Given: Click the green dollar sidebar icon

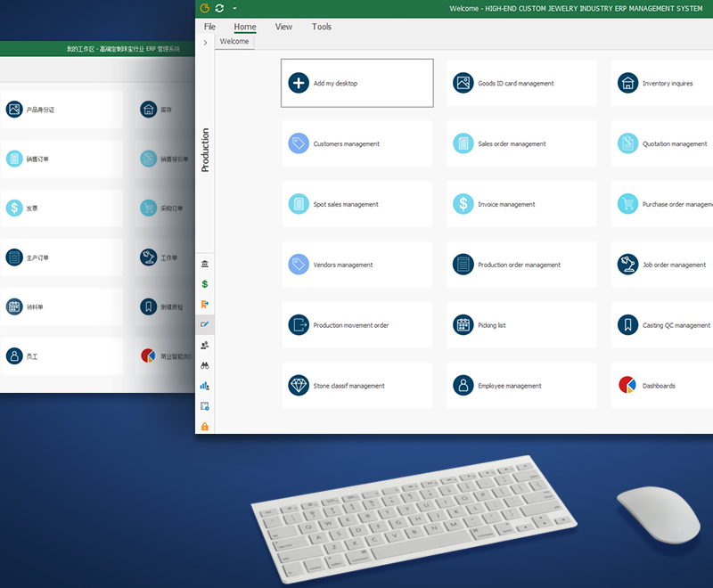Looking at the screenshot, I should pos(205,284).
